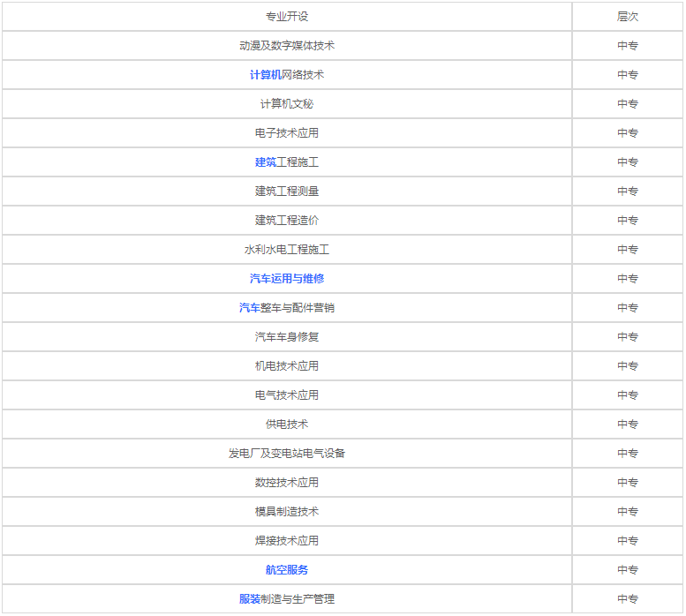
Task: Open the 航空服务 link
Action: [x=287, y=570]
